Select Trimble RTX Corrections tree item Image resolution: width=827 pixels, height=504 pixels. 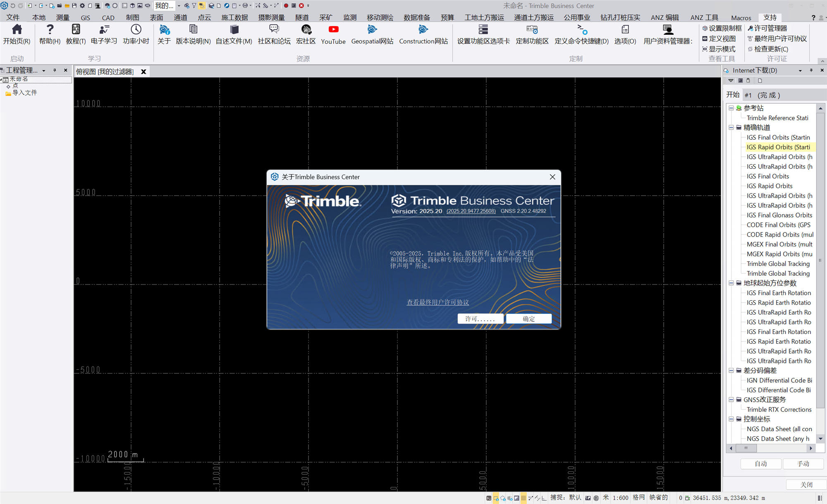coord(779,409)
